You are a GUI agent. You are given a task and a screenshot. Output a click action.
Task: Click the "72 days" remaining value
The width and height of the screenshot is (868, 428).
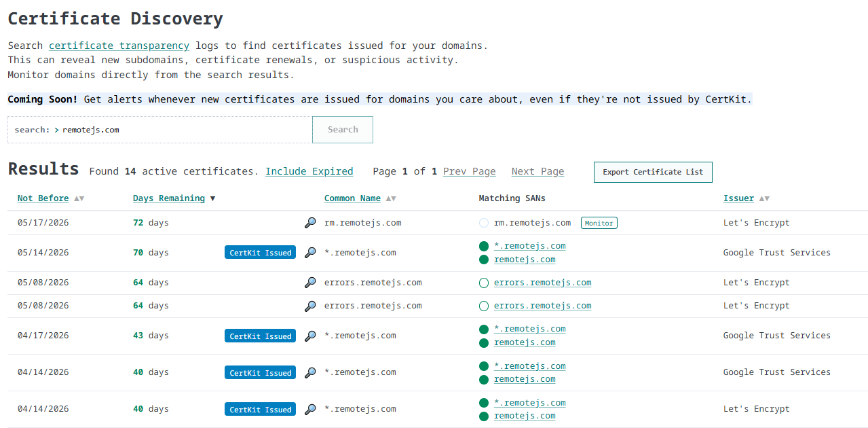151,223
